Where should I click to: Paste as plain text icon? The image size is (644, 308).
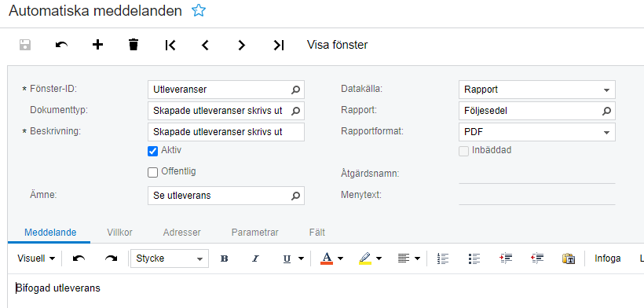click(569, 258)
